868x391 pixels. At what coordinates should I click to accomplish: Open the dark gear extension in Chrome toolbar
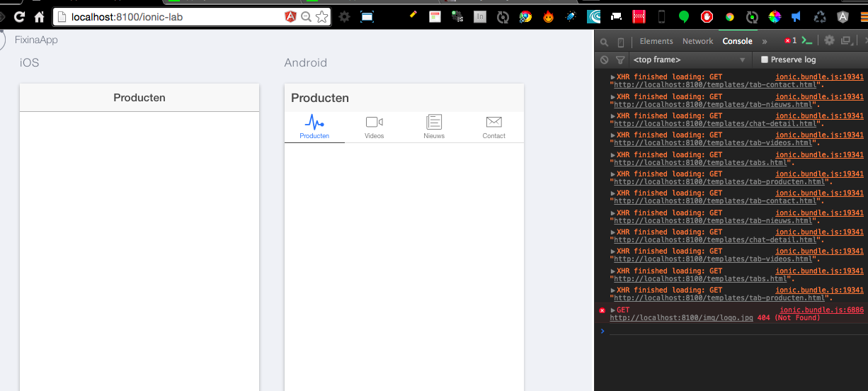[x=345, y=16]
